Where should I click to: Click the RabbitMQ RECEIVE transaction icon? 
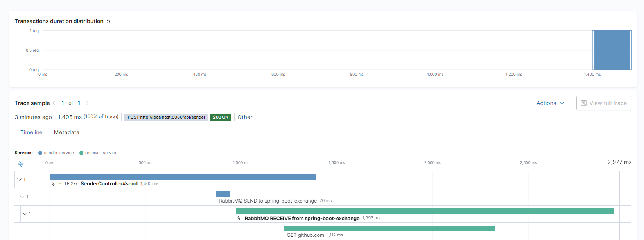pyautogui.click(x=239, y=219)
